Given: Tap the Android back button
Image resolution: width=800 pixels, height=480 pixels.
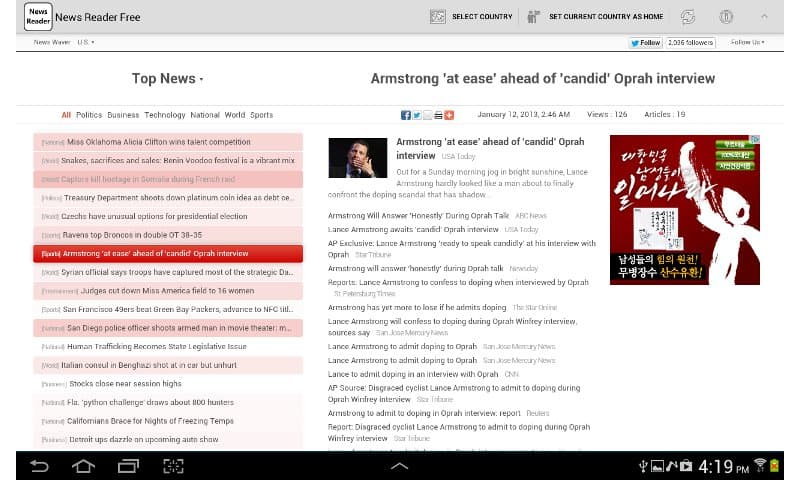Looking at the screenshot, I should (x=39, y=466).
